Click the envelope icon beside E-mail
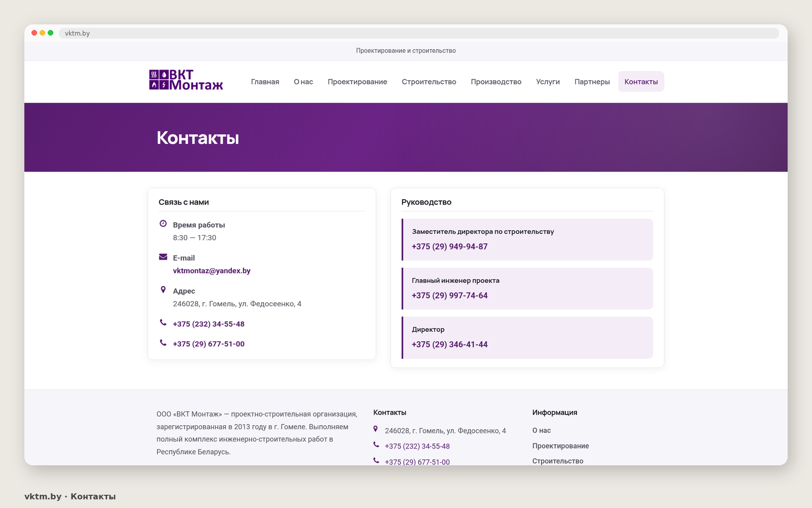 point(163,257)
